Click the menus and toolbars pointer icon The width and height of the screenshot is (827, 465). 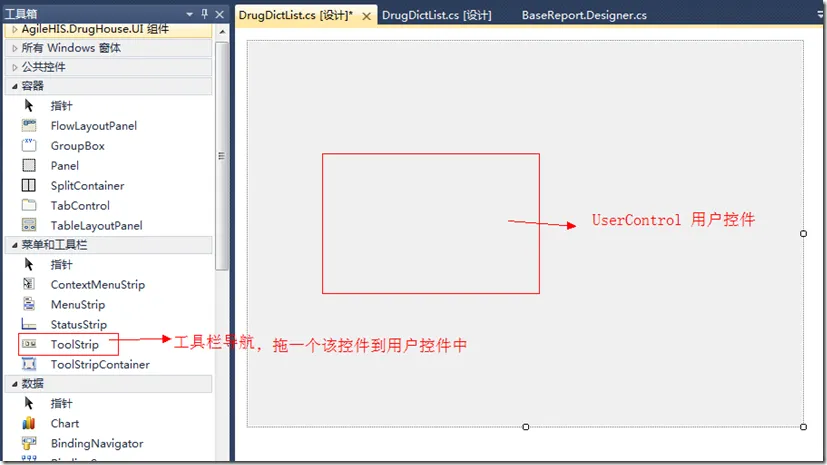click(x=29, y=264)
